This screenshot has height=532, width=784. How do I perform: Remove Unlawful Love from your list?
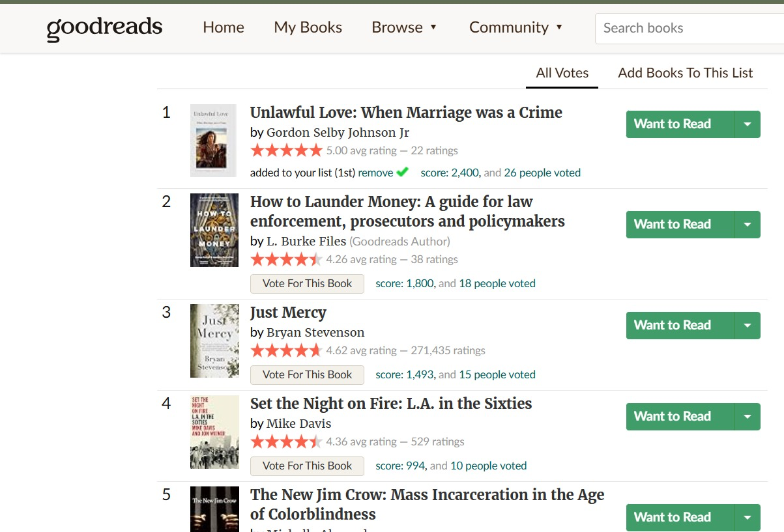pos(375,173)
